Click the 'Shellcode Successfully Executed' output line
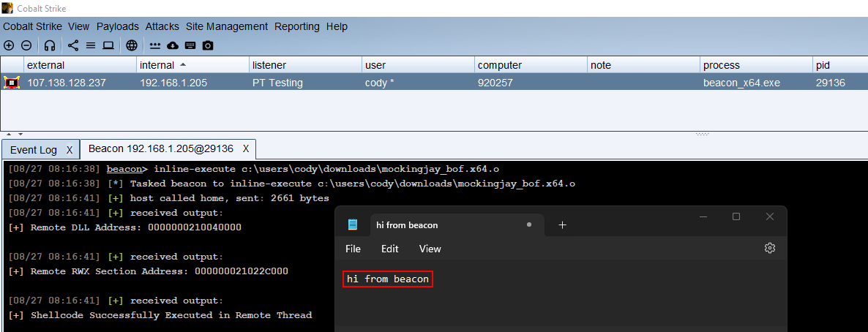The image size is (868, 332). coord(160,315)
